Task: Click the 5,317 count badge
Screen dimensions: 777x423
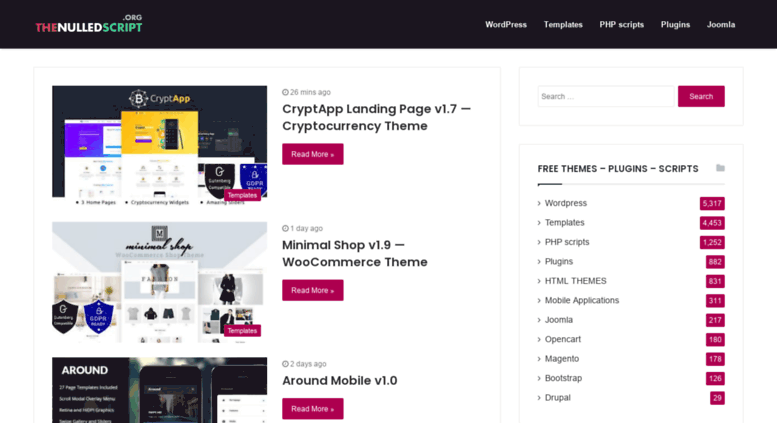Action: pos(712,204)
